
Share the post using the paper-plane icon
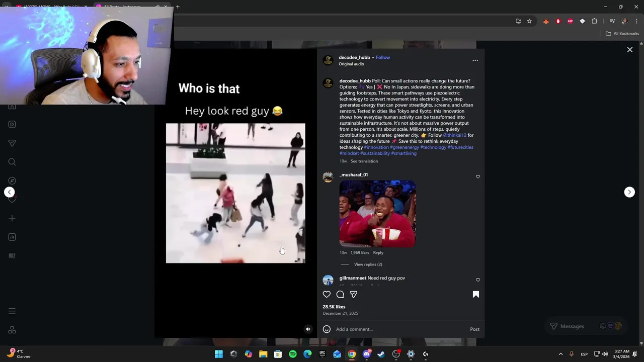point(354,295)
